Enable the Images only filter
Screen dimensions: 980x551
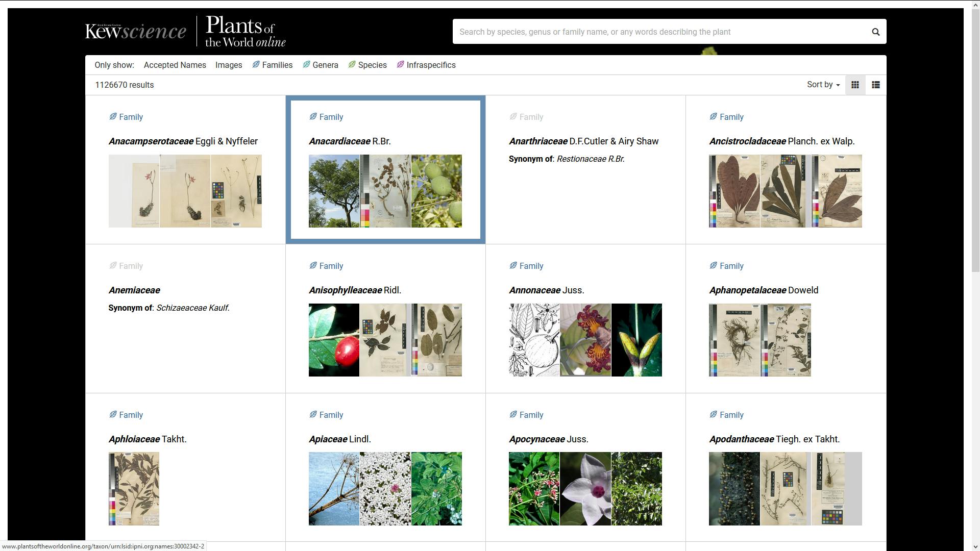(x=229, y=65)
